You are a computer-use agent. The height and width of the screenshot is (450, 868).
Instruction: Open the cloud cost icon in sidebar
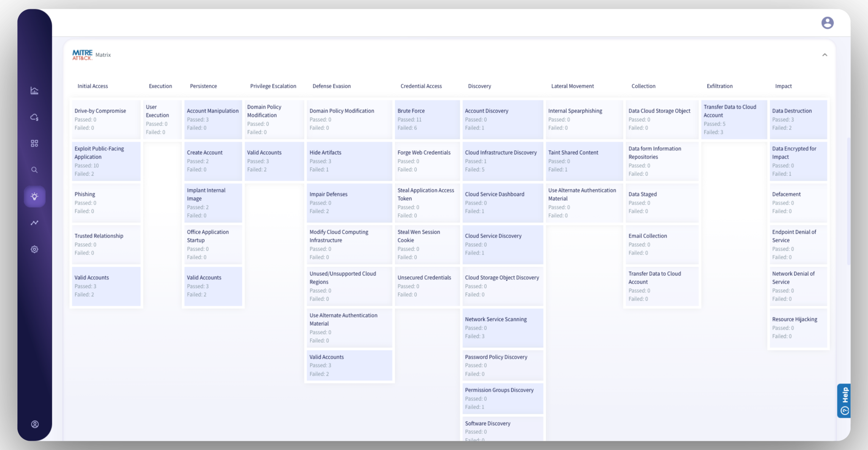34,117
